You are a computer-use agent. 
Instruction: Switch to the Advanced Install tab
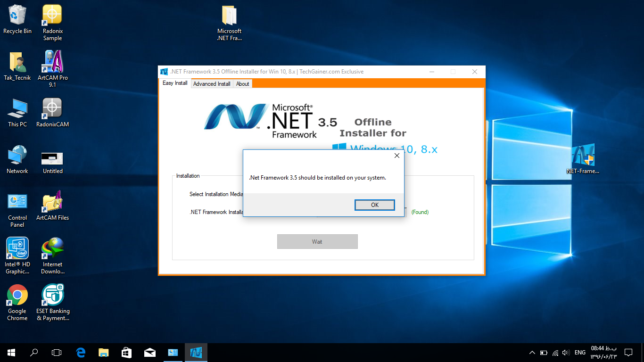click(x=212, y=84)
